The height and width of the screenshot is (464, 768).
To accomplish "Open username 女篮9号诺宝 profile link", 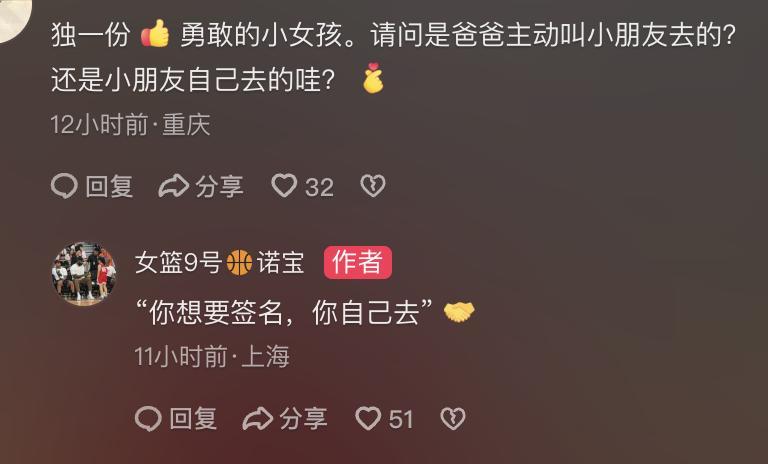I will click(x=219, y=262).
